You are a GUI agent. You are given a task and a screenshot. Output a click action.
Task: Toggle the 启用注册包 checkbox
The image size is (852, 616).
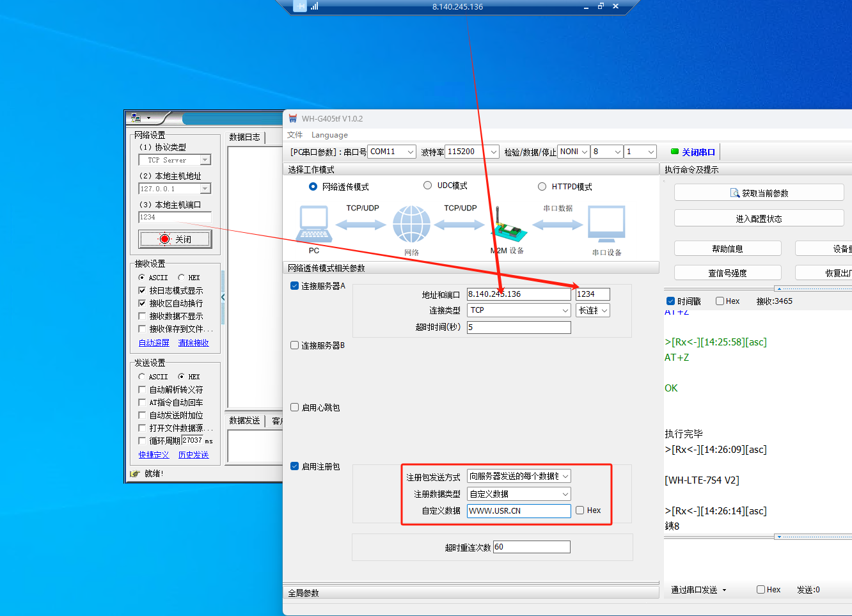click(x=295, y=466)
